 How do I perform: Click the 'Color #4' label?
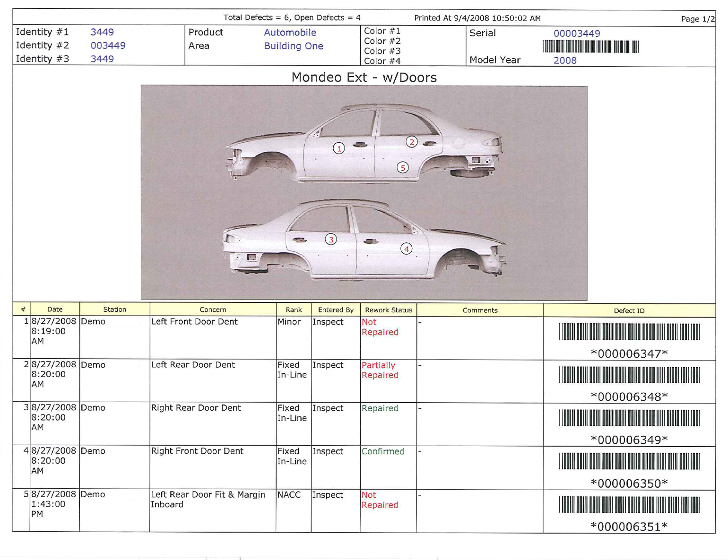pos(382,61)
